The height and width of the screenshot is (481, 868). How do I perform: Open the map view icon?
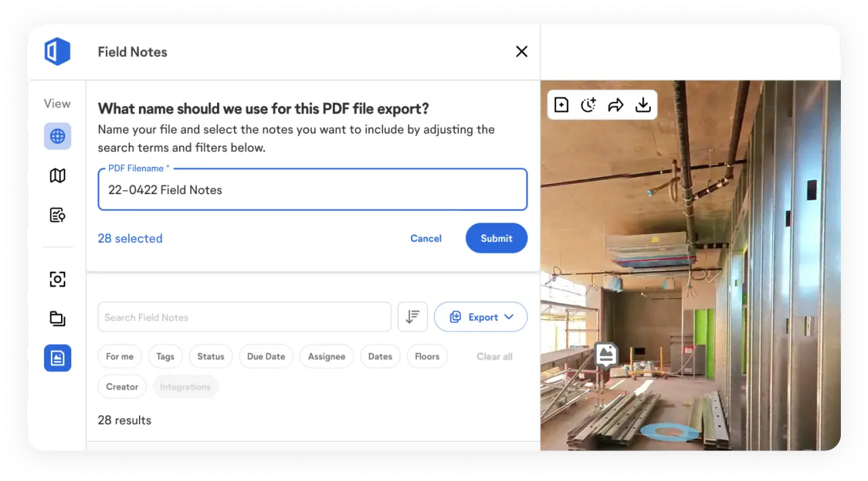pyautogui.click(x=58, y=176)
